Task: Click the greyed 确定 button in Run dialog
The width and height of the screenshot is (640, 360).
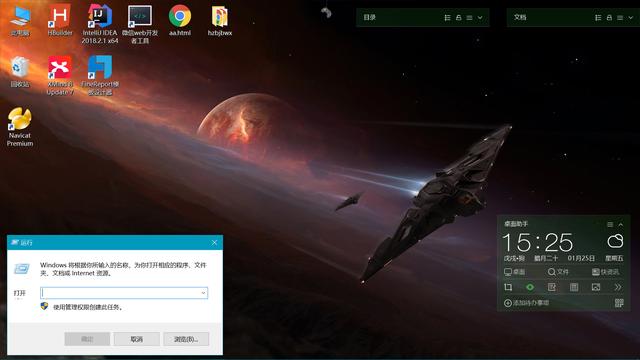Action: 87,339
